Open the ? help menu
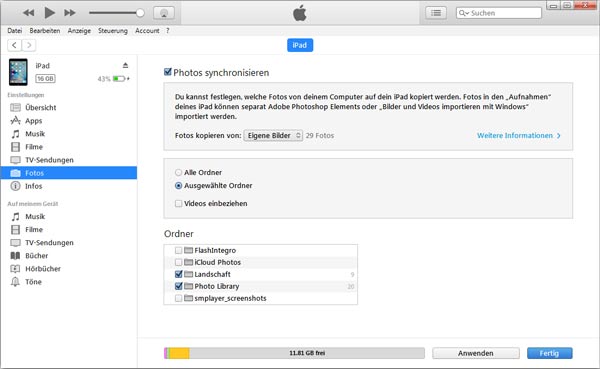 tap(168, 31)
